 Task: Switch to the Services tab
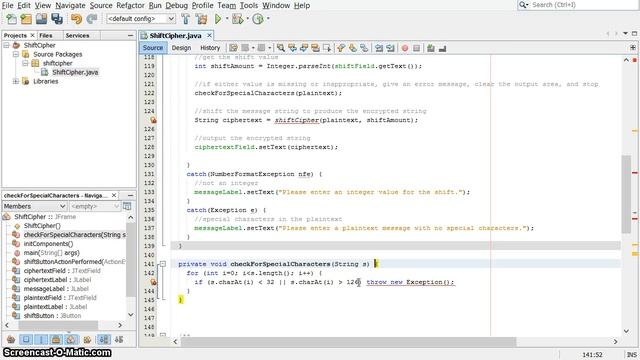77,36
